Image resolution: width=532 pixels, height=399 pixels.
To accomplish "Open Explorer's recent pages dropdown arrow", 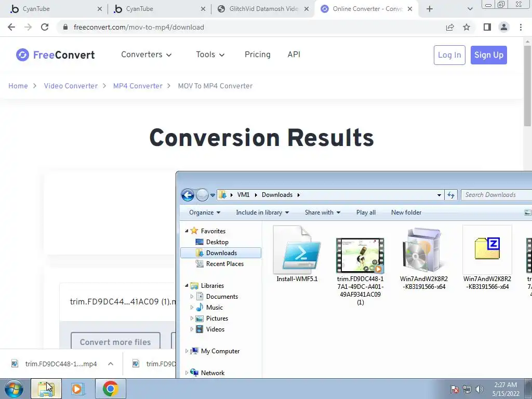I will 212,195.
